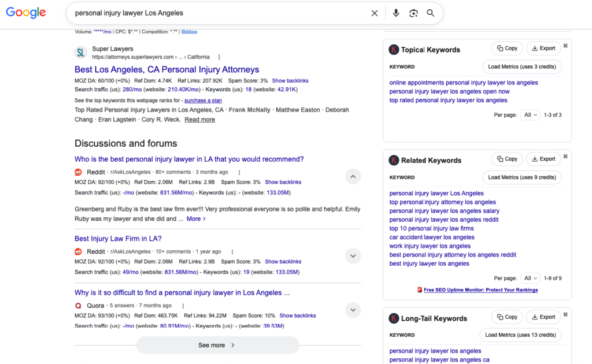Click the Super Lawyers SL favicon
The image size is (592, 364).
click(81, 53)
